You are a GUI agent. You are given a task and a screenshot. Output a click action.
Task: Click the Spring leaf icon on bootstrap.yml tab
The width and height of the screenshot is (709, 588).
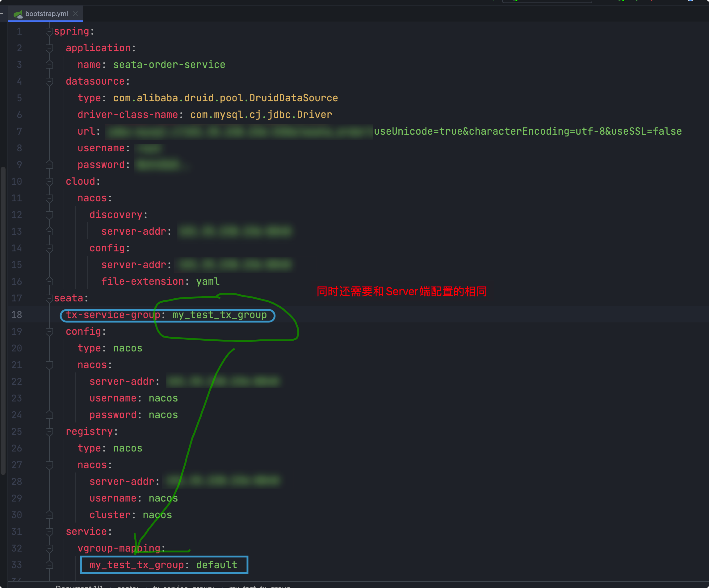(x=18, y=14)
